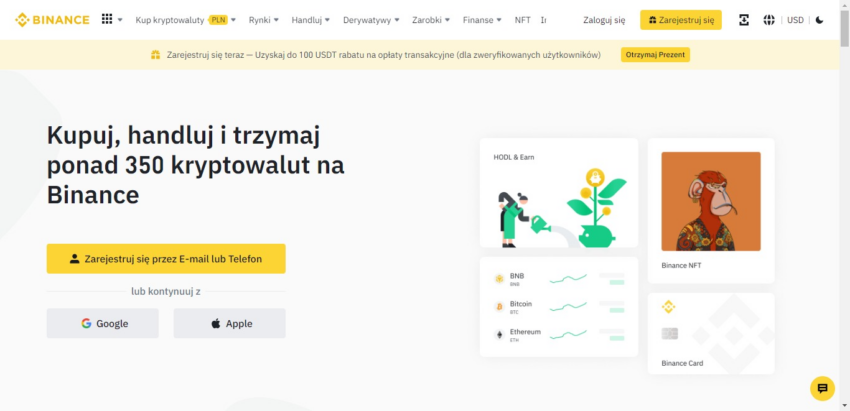Click the Otrzymaj Prezent button
Viewport: 850px width, 411px height.
655,54
